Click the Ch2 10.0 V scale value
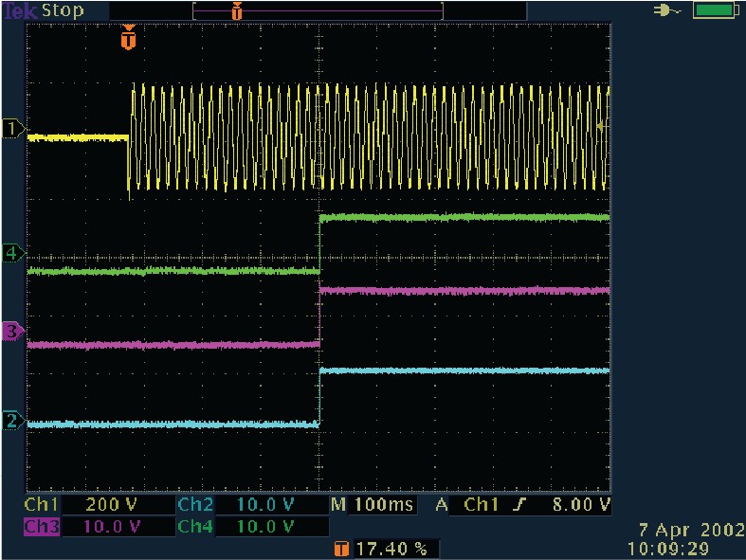 tap(265, 504)
